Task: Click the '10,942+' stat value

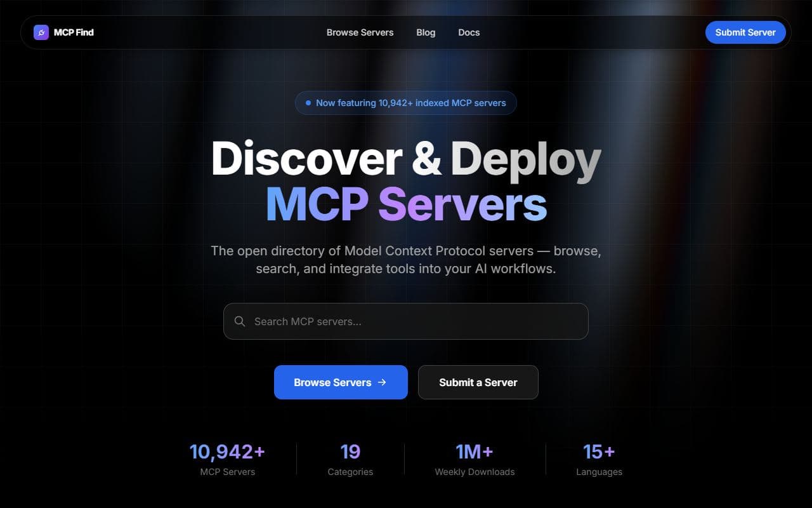Action: coord(227,451)
